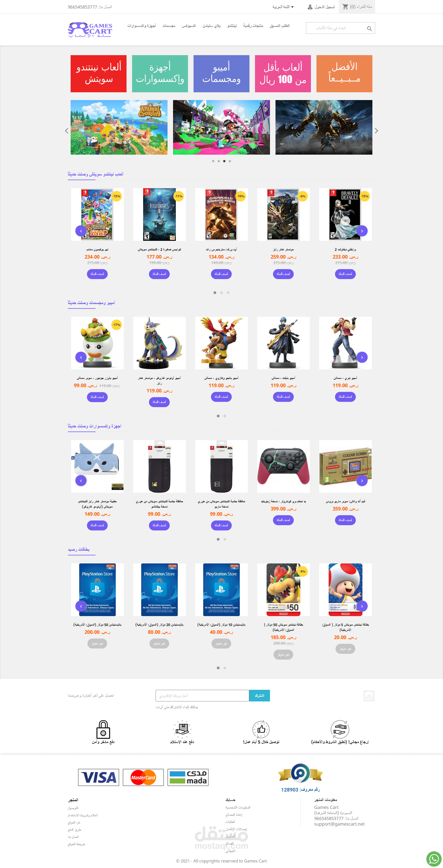This screenshot has height=868, width=443.
Task: Click the user login icon
Action: point(310,7)
